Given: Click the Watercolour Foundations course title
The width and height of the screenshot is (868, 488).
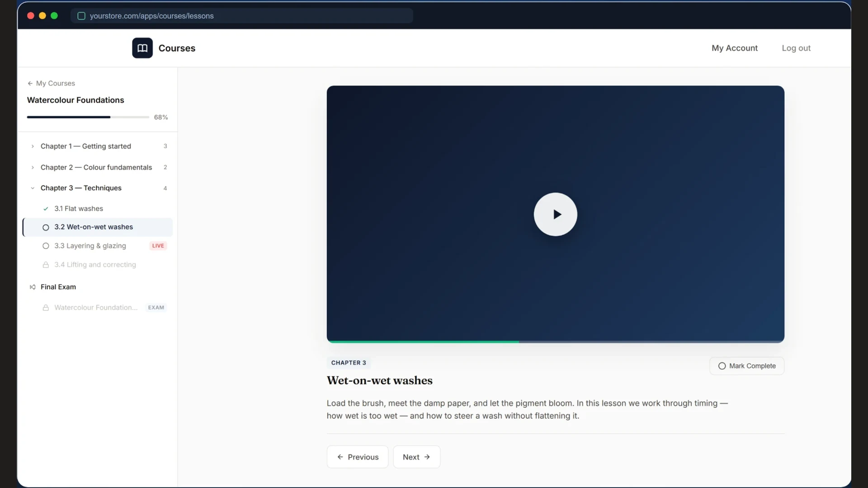Looking at the screenshot, I should point(75,100).
